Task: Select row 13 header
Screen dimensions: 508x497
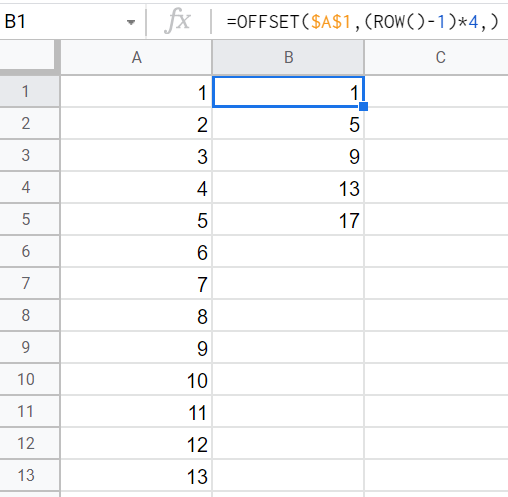Action: [x=30, y=475]
